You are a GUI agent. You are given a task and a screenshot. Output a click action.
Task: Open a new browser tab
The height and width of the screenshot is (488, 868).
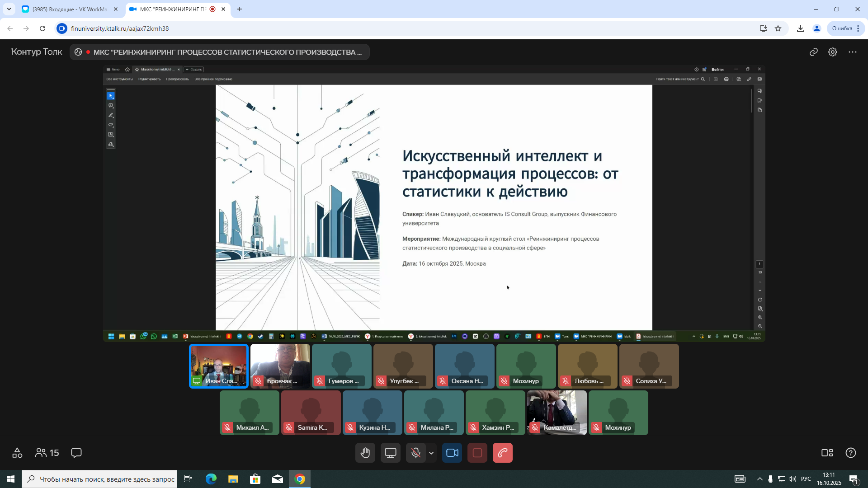[240, 9]
